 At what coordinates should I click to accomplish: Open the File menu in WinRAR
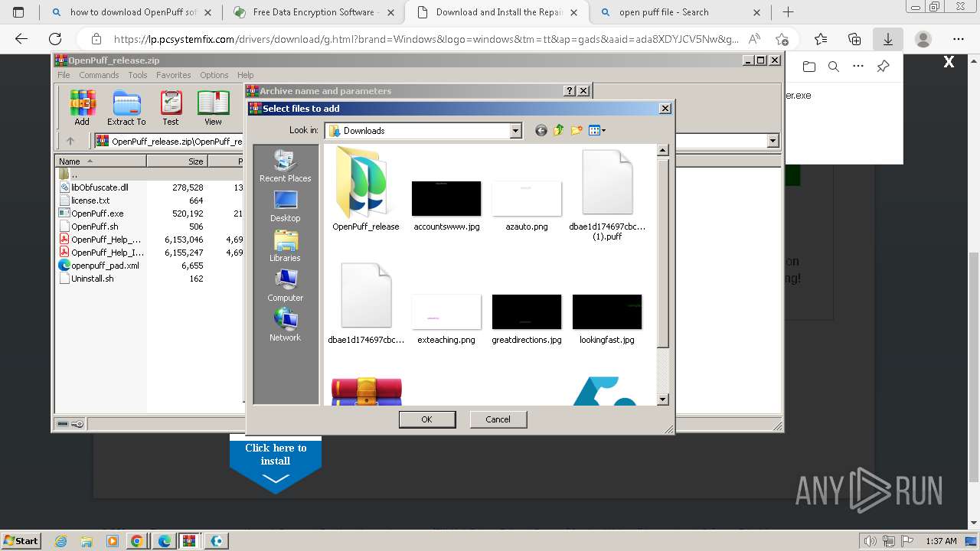pos(64,75)
